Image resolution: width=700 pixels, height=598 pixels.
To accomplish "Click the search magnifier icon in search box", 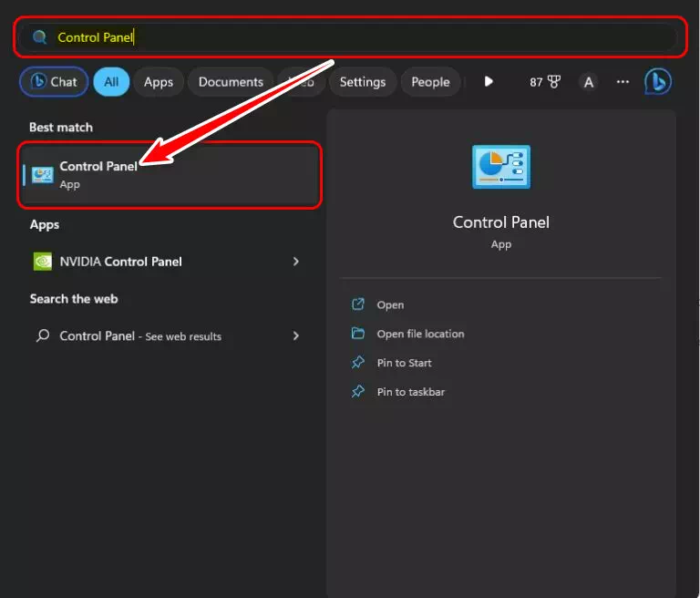I will point(40,37).
